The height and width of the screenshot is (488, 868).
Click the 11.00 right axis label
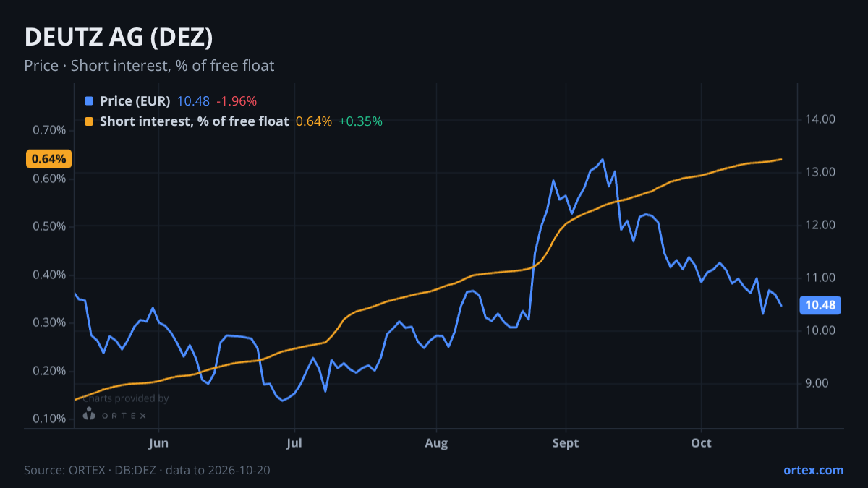[x=820, y=278]
